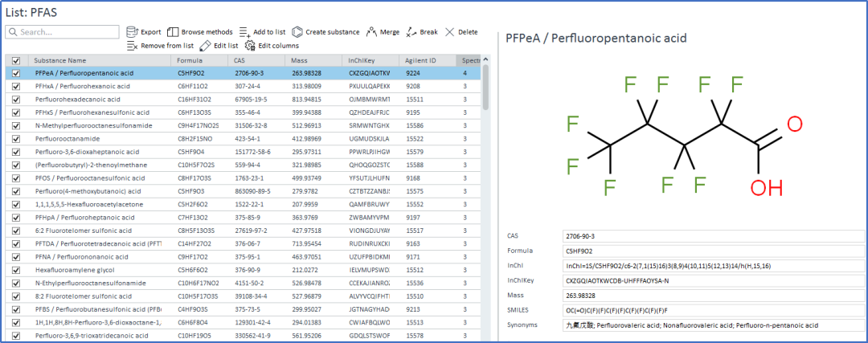Toggle the select-all checkbox in the table header
The width and height of the screenshot is (868, 343).
(16, 60)
